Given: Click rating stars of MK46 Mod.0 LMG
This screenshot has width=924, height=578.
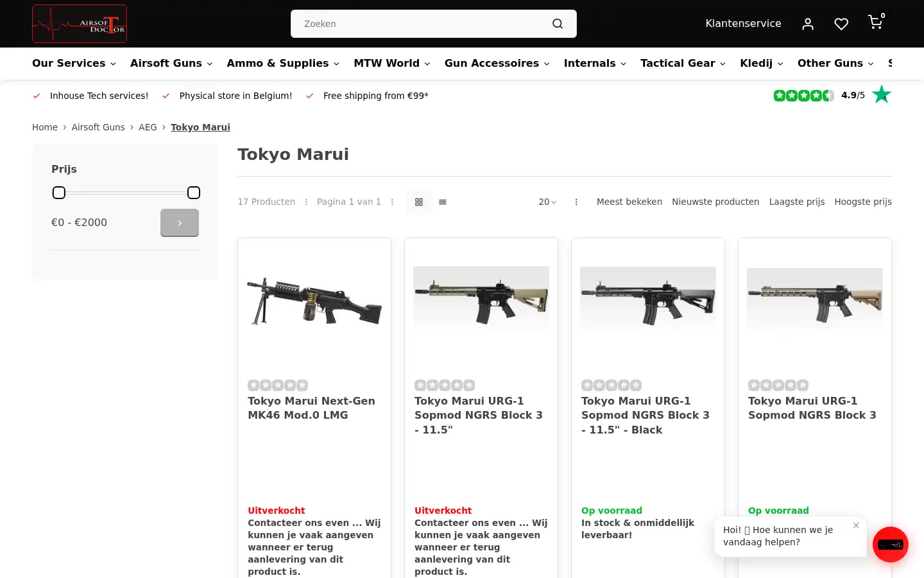Looking at the screenshot, I should pyautogui.click(x=278, y=385).
